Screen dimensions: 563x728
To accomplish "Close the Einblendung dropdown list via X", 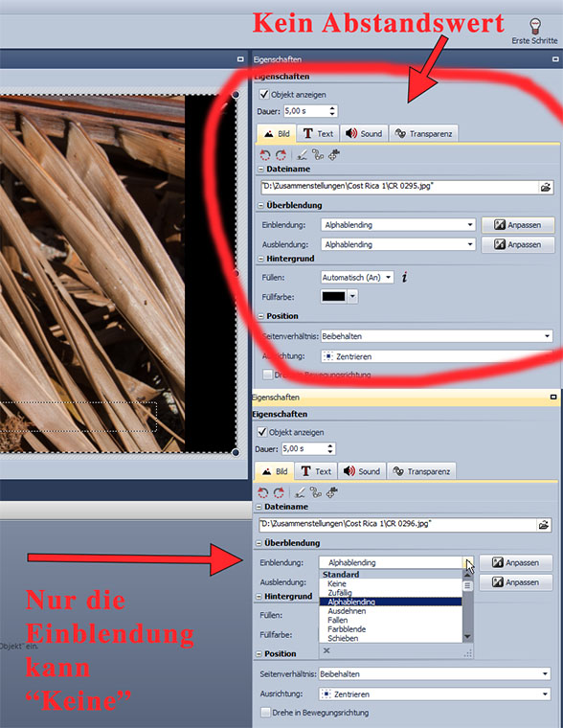I will (327, 650).
